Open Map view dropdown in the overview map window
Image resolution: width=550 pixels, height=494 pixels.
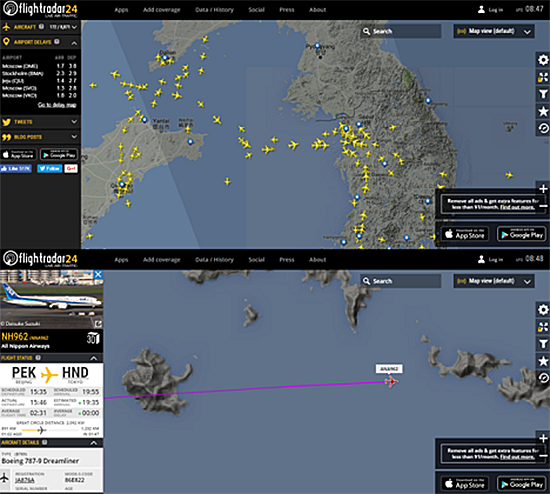(494, 31)
